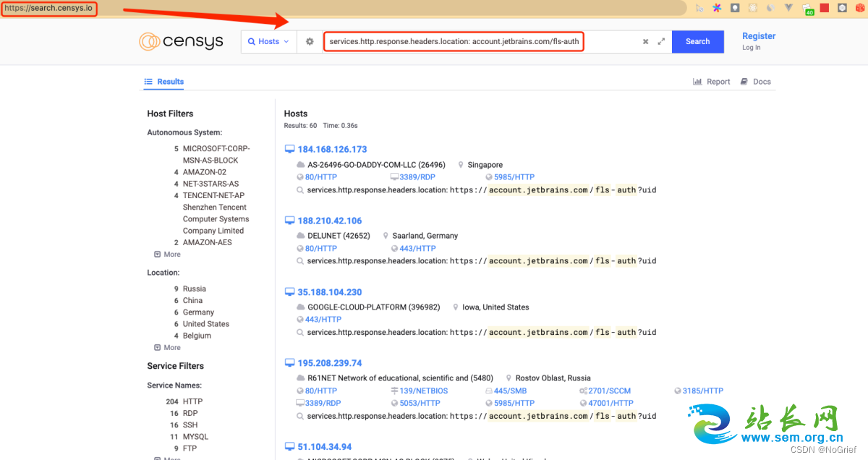Click the location pin icon beside Singapore
Viewport: 868px width, 460px height.
(x=461, y=164)
